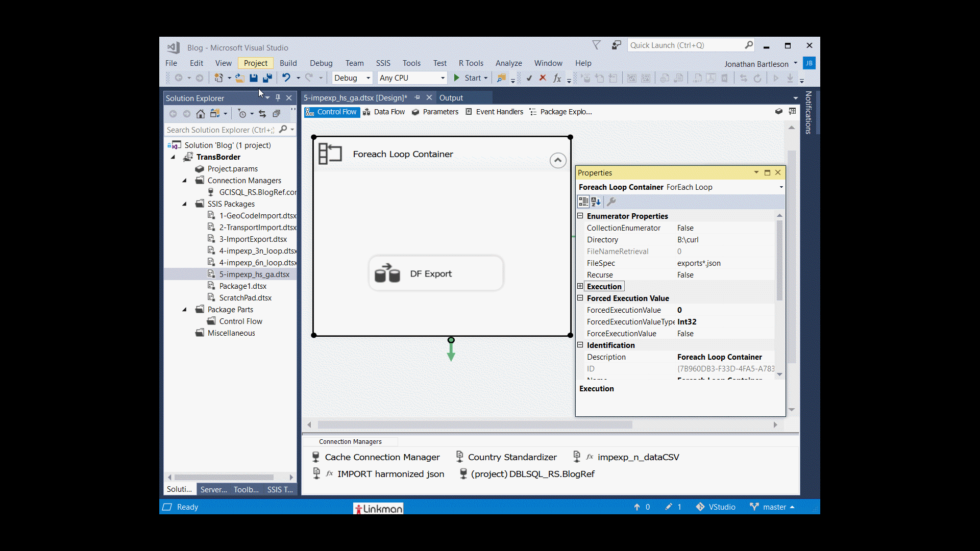The width and height of the screenshot is (980, 551).
Task: Click the Undo arrow icon
Action: coord(286,78)
